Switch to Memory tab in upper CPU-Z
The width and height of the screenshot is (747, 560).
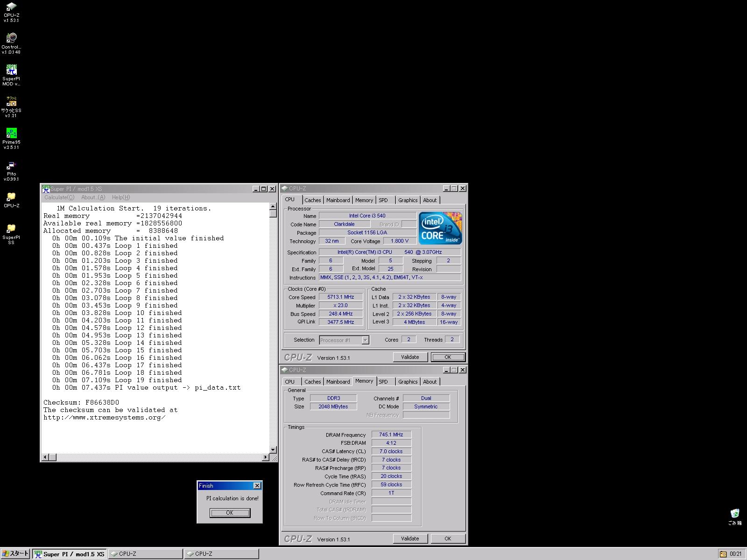tap(364, 200)
